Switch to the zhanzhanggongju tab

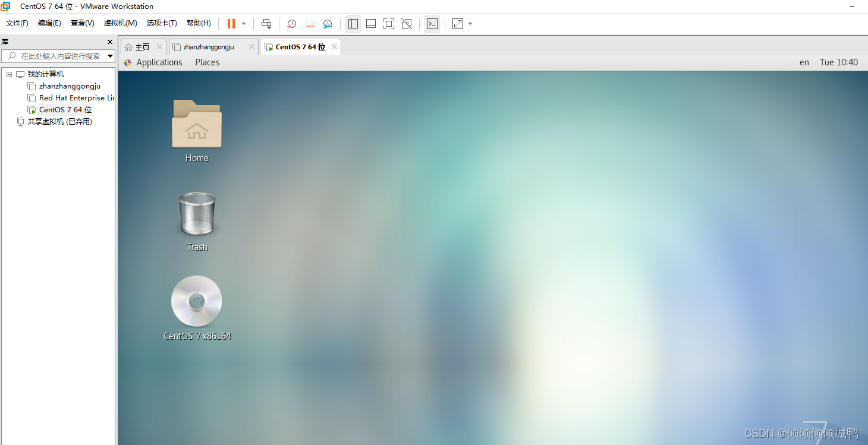click(213, 47)
